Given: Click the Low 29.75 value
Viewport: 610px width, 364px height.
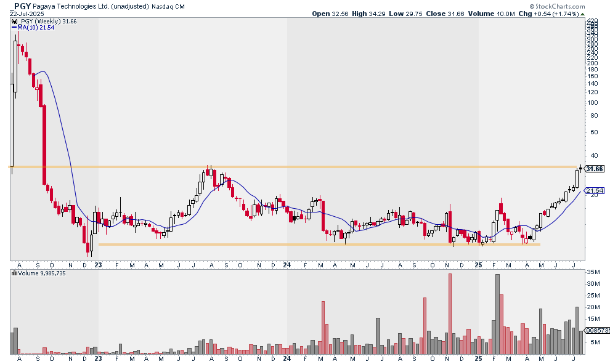Looking at the screenshot, I should point(405,14).
